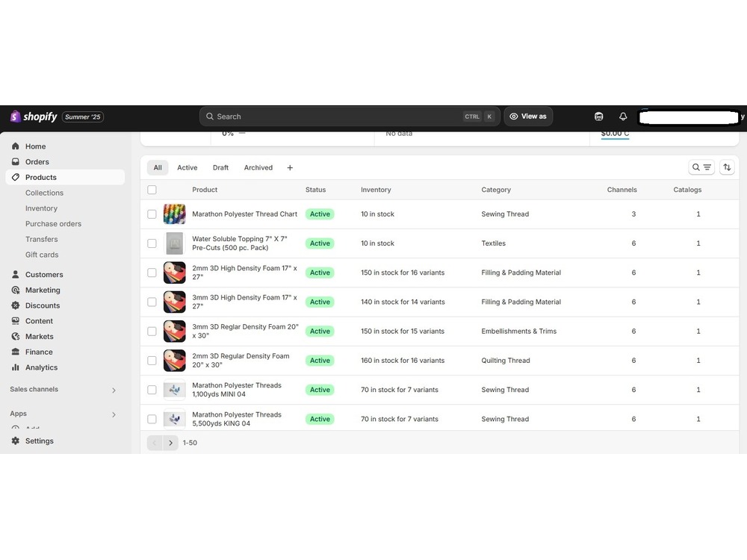Screen dimensions: 747x560
Task: Open Collections in the sidebar
Action: [44, 193]
